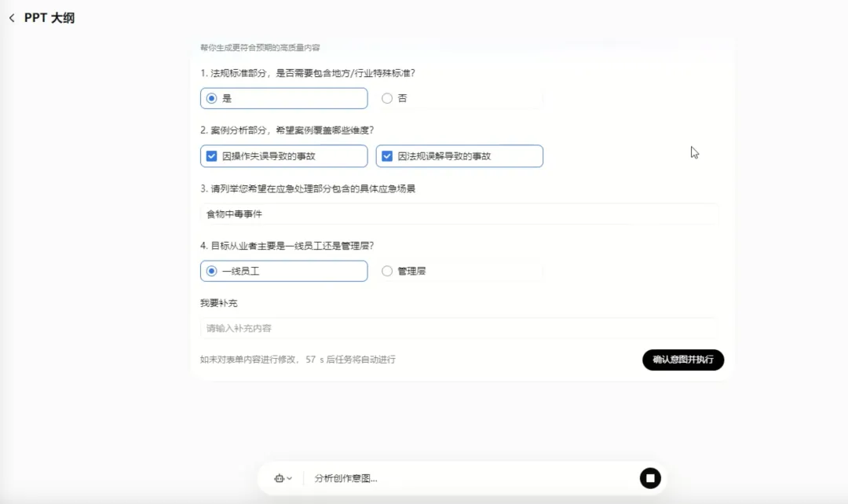Viewport: 848px width, 504px height.
Task: Click 确认意图并执行 button
Action: (x=683, y=360)
